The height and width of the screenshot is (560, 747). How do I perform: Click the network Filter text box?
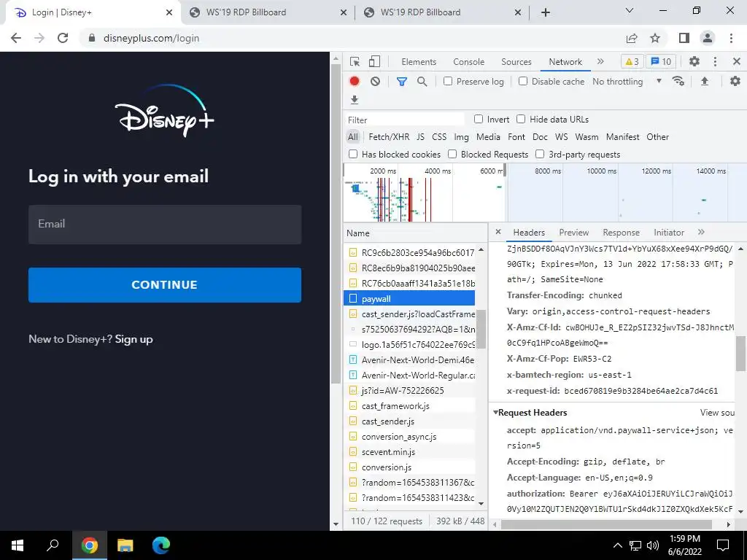point(405,120)
